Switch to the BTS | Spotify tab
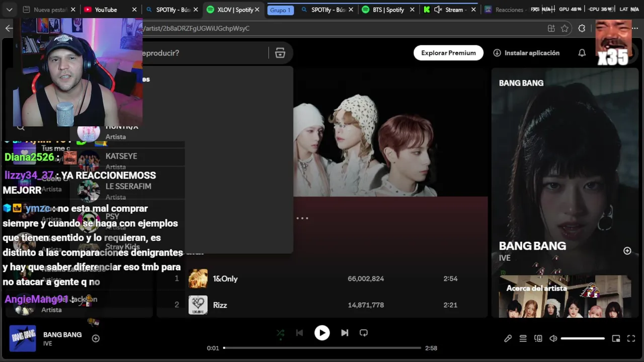644x362 pixels. coord(388,10)
